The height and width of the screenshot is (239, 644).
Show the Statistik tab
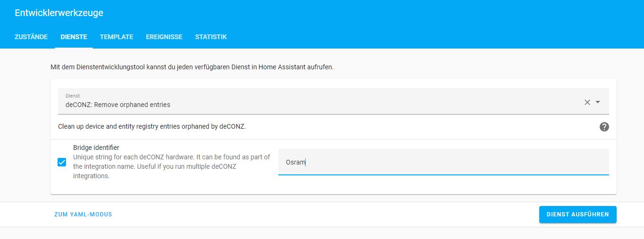(x=211, y=37)
